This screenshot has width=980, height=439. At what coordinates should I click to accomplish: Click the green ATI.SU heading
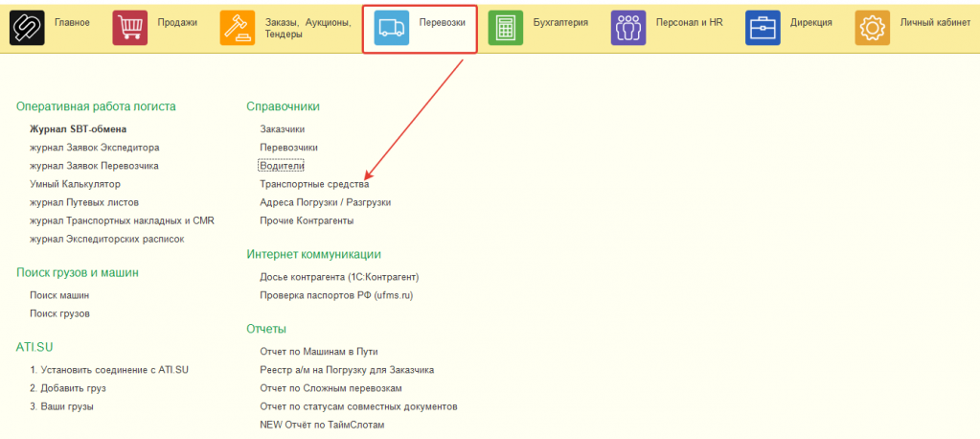34,347
